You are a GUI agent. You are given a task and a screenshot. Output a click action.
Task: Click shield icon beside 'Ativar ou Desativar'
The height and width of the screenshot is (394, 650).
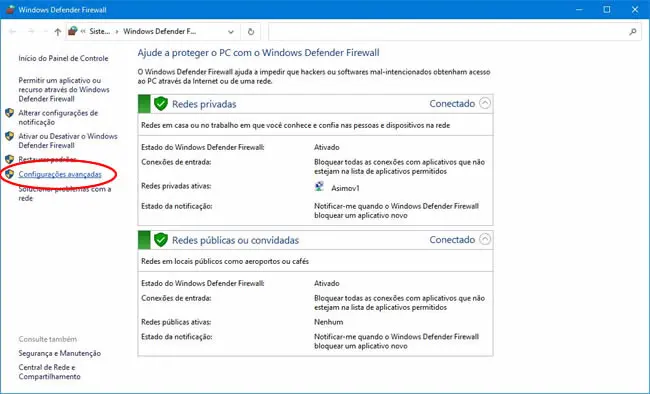click(10, 136)
